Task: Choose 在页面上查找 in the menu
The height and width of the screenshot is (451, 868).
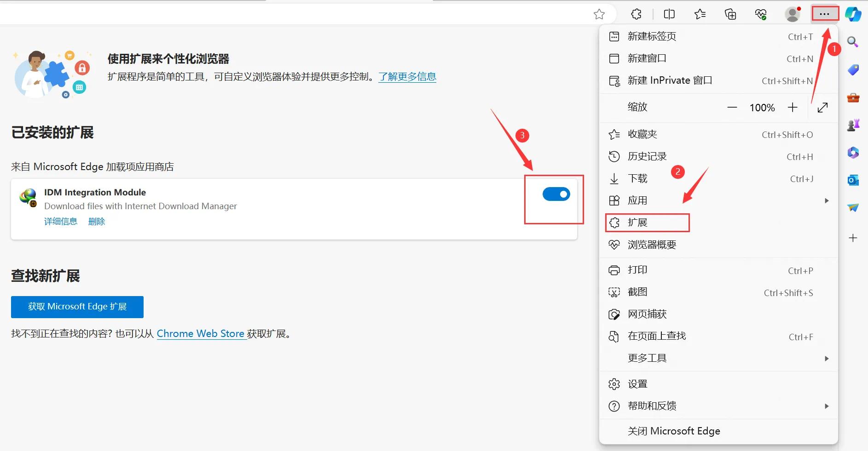Action: 718,336
